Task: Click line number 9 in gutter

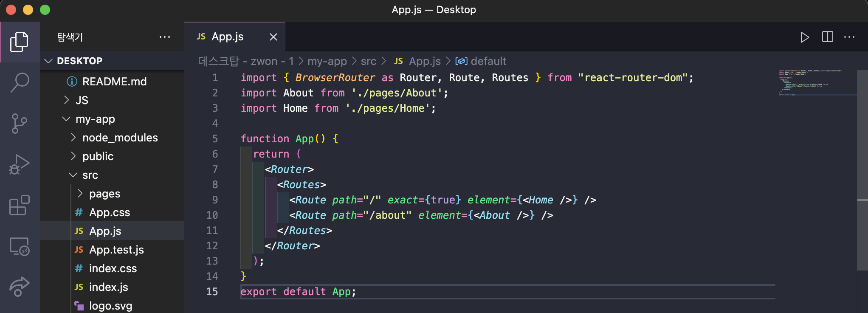Action: 215,200
